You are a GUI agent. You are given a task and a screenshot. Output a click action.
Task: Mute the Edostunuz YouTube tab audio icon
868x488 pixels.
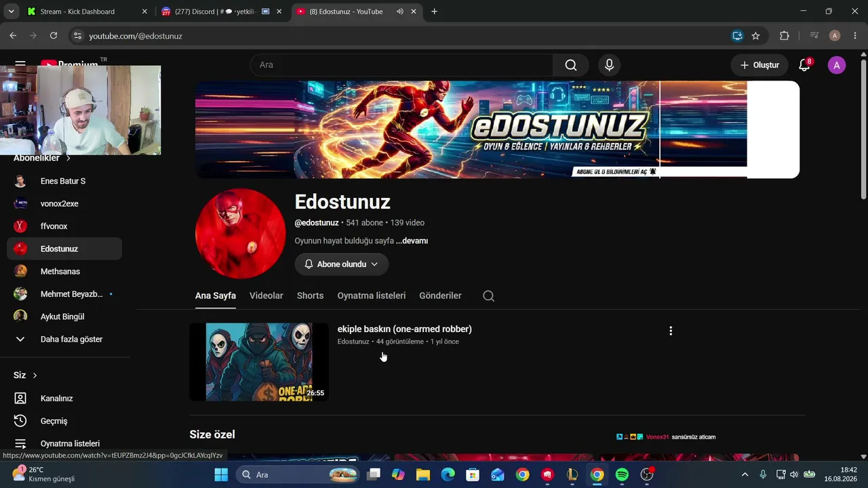400,12
